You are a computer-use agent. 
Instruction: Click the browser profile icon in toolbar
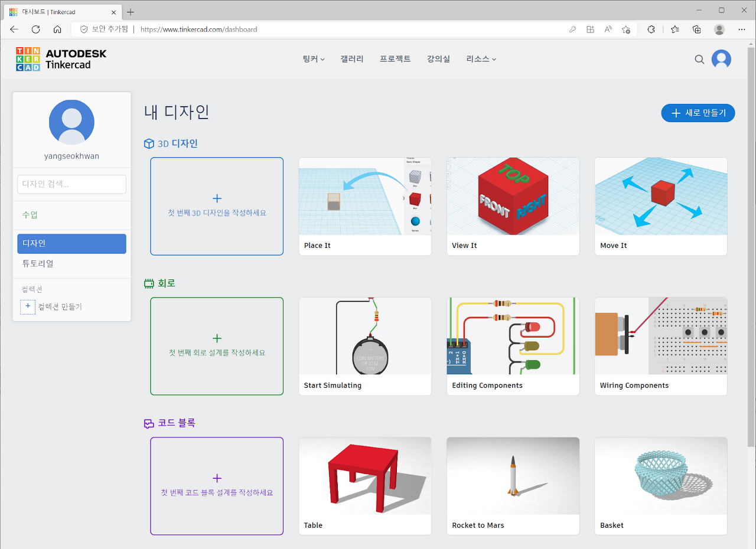click(x=719, y=29)
